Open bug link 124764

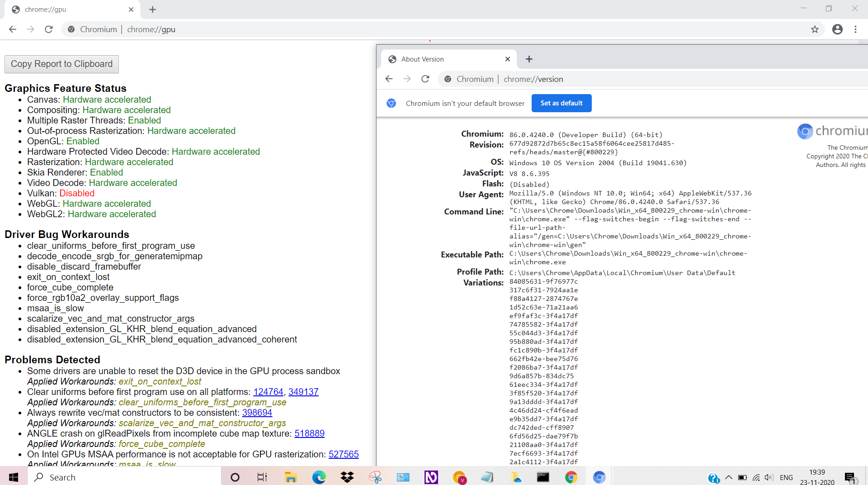pyautogui.click(x=268, y=392)
